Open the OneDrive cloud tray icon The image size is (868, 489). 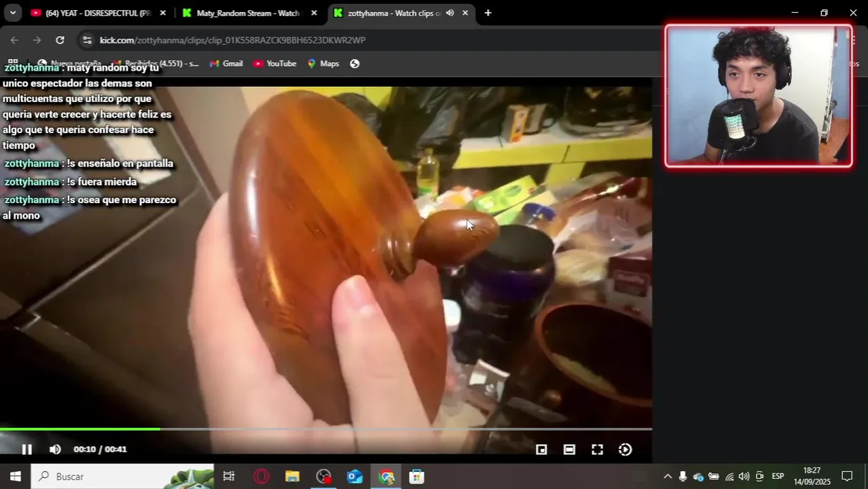(698, 476)
